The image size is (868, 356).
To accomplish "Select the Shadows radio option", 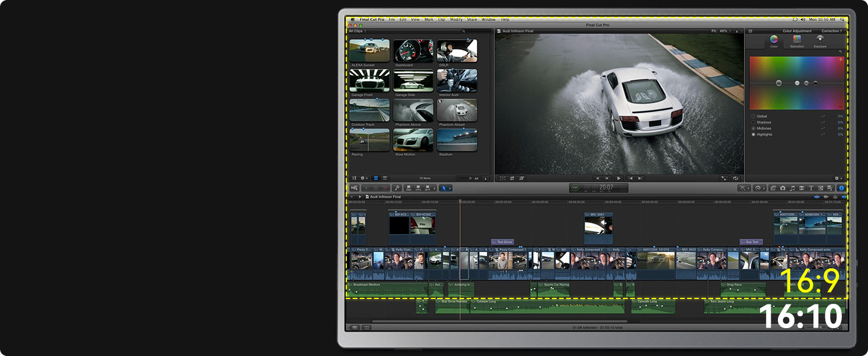I will (x=754, y=122).
